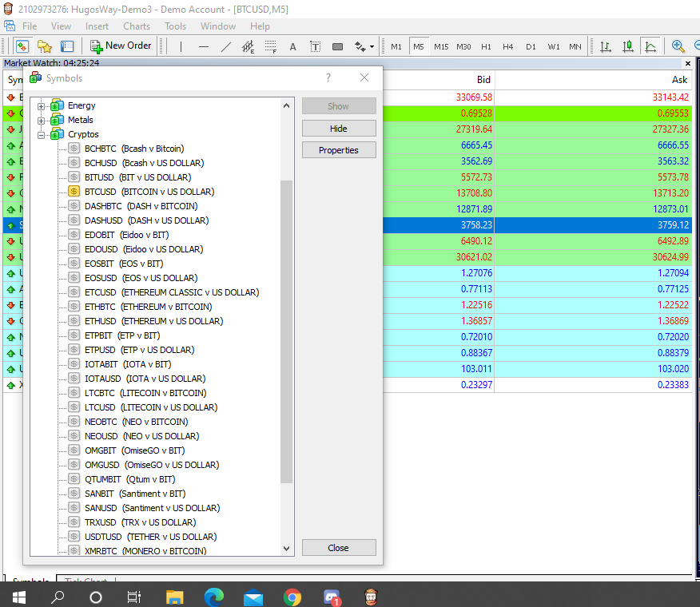
Task: Select the horizontal line drawing tool
Action: (x=204, y=46)
